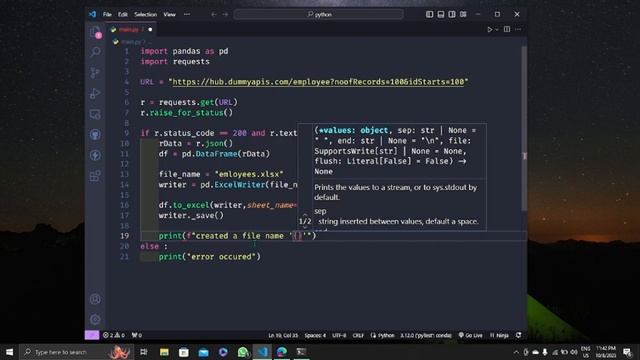Split the editor to the right
The width and height of the screenshot is (640, 360).
click(x=507, y=29)
